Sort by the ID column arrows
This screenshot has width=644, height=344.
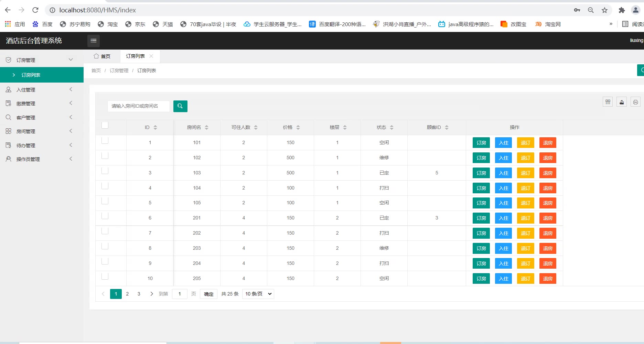pos(155,127)
